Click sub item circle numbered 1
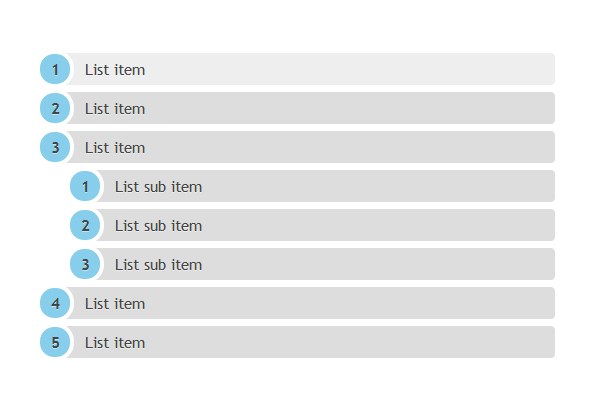Image resolution: width=600 pixels, height=400 pixels. (85, 186)
